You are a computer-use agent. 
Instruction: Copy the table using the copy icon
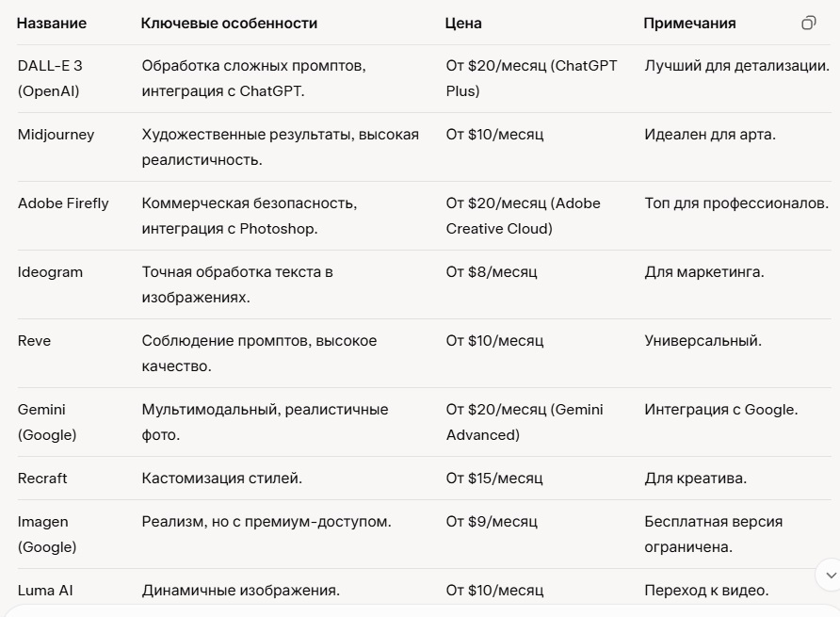click(x=809, y=21)
